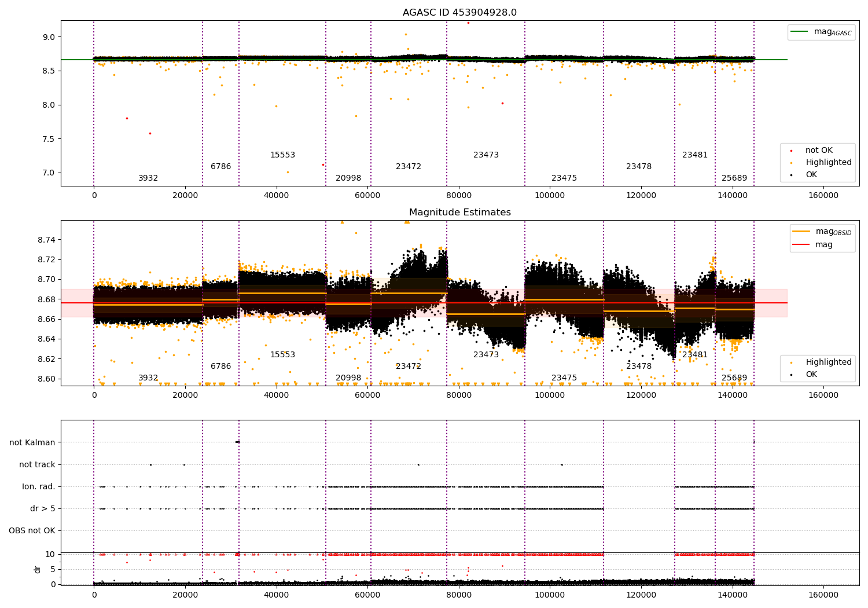Screen dimensions: 868x608
Task: Click obsid label 6786 in the top plot
Action: [220, 167]
